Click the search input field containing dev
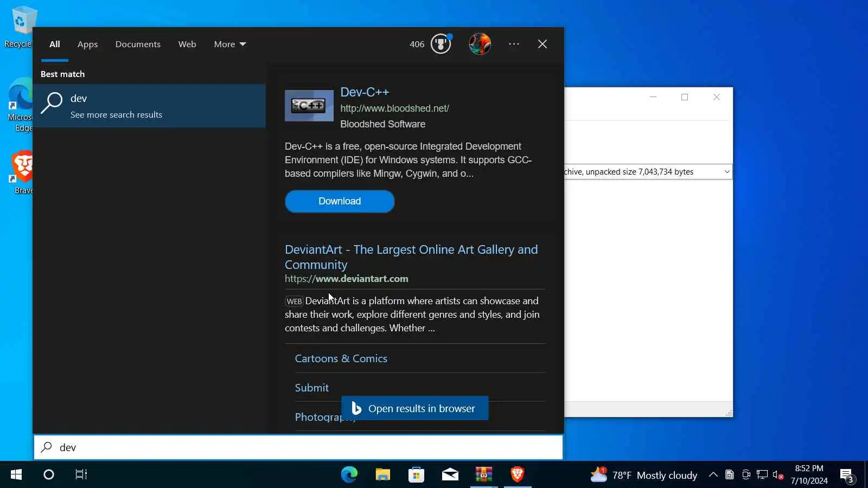The width and height of the screenshot is (868, 488). coord(298,447)
